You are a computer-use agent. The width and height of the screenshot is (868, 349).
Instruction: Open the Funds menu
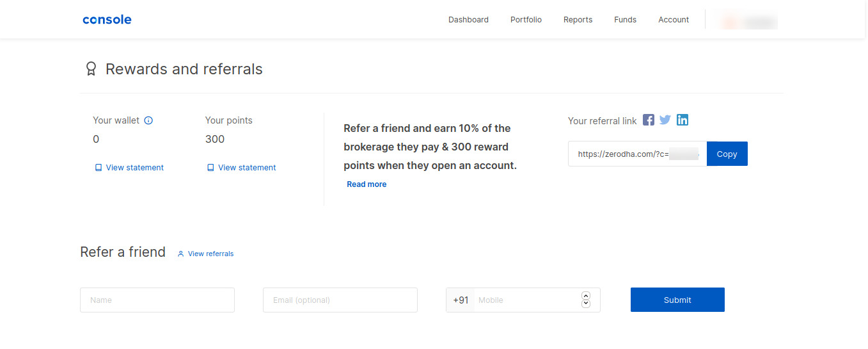click(x=625, y=20)
